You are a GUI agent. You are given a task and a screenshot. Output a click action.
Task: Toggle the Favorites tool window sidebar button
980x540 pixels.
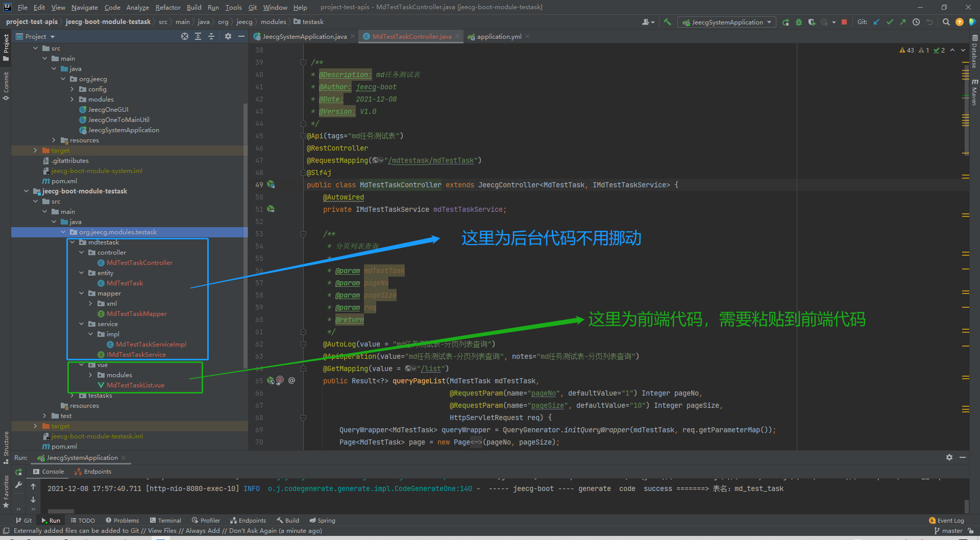click(x=6, y=492)
